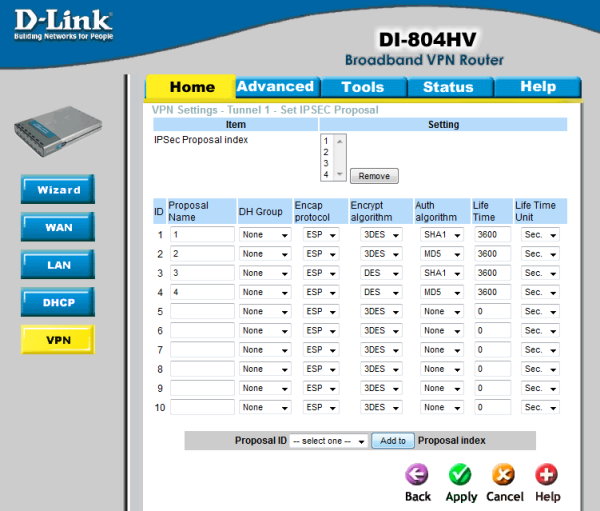Select entry 3 in IPSec Proposal index list
Image resolution: width=600 pixels, height=511 pixels.
pos(326,163)
